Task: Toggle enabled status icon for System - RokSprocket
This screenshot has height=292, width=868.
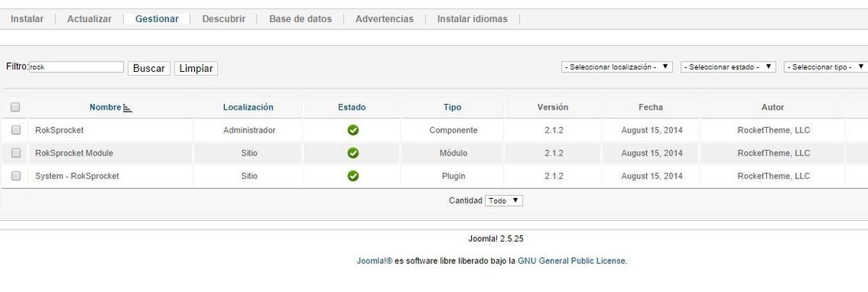Action: click(x=353, y=176)
